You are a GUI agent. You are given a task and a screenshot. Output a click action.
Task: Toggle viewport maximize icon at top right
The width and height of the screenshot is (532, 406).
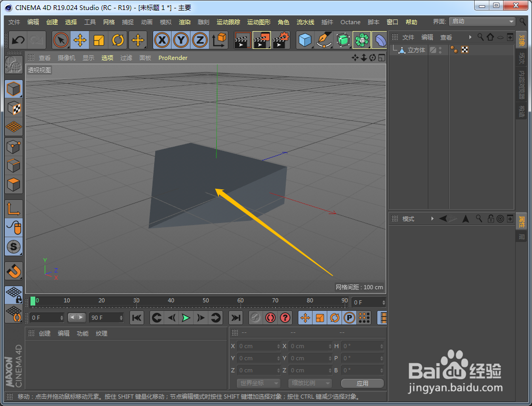(382, 58)
